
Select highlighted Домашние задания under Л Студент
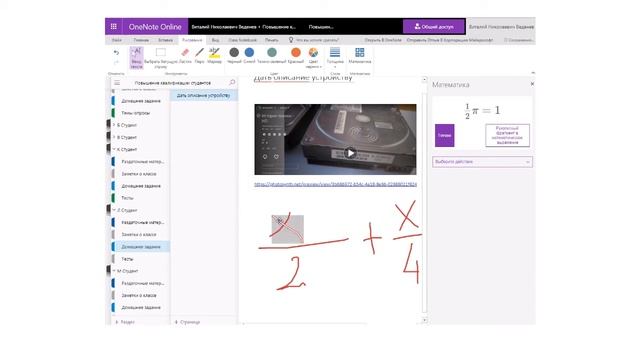141,247
